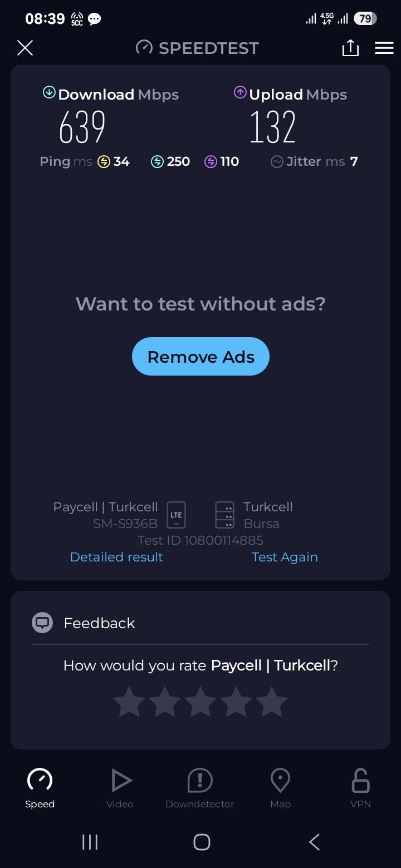
Task: Select the first rating star
Action: tap(129, 702)
